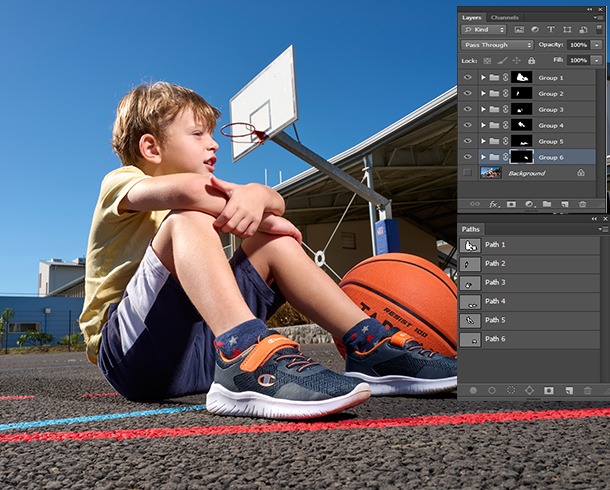Hide Group 2 layer visibility

click(468, 93)
